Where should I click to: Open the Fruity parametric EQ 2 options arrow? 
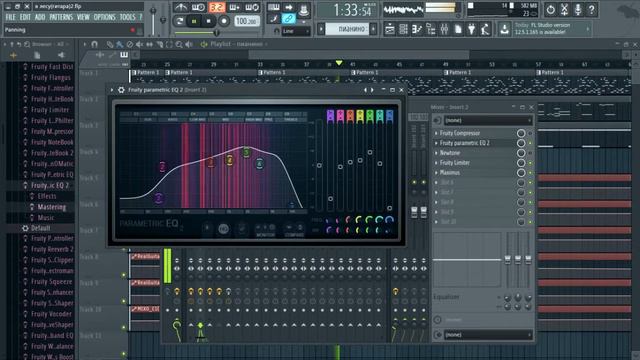(x=112, y=90)
